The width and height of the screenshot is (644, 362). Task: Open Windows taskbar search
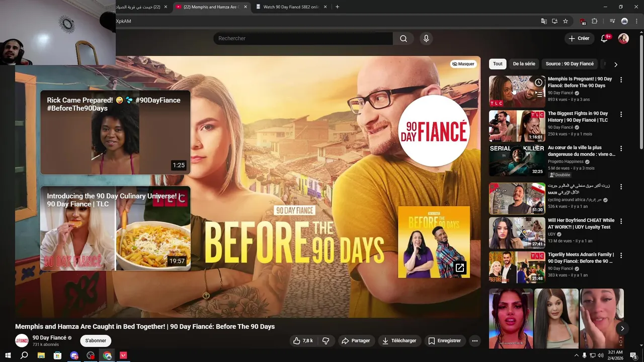[x=24, y=355]
